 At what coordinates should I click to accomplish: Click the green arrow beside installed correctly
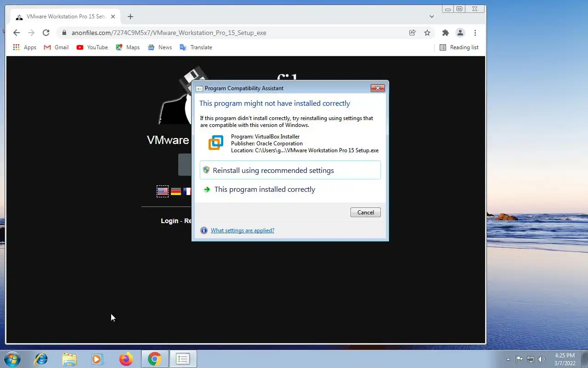tap(207, 190)
